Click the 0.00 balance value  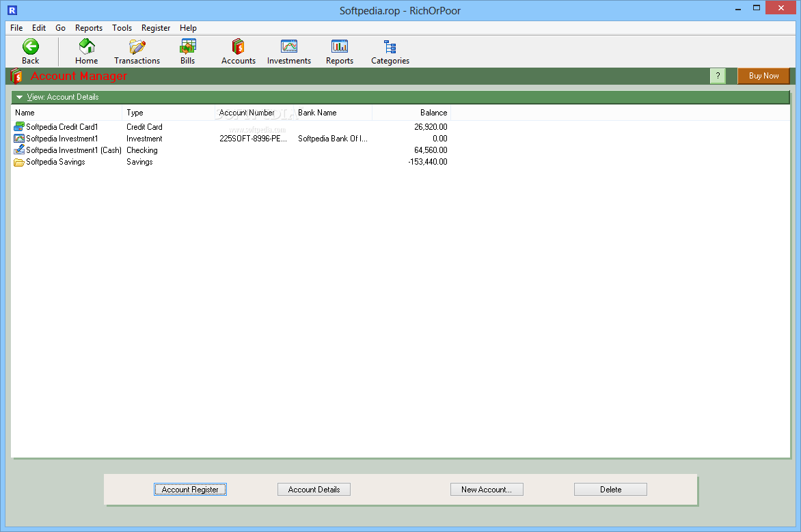(440, 139)
